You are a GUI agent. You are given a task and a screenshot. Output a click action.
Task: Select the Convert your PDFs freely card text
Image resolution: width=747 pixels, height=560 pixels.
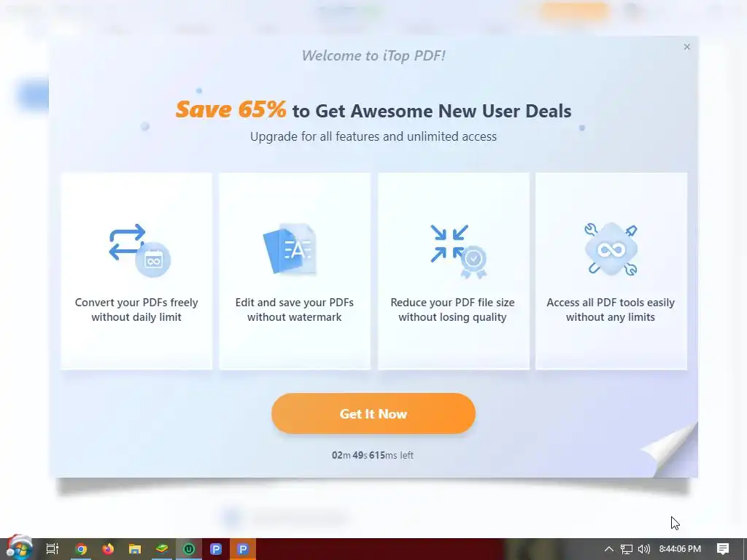(x=136, y=309)
